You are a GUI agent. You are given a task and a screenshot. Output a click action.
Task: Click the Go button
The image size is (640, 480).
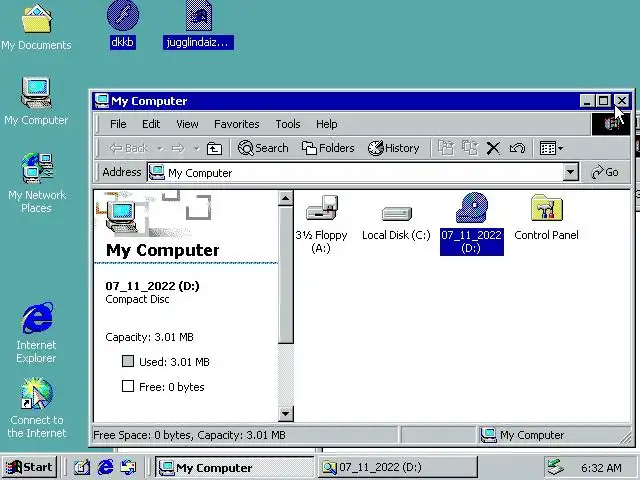(x=605, y=172)
